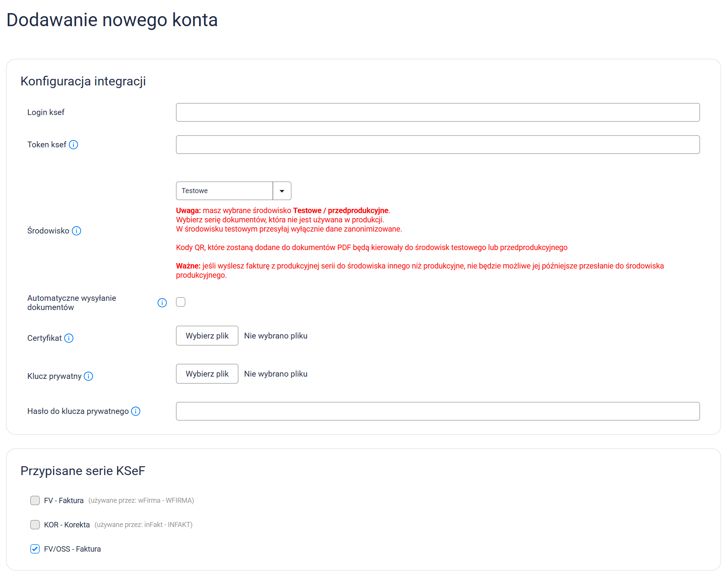The width and height of the screenshot is (728, 577).
Task: Click the FV/OSS - Faktura label
Action: 72,549
